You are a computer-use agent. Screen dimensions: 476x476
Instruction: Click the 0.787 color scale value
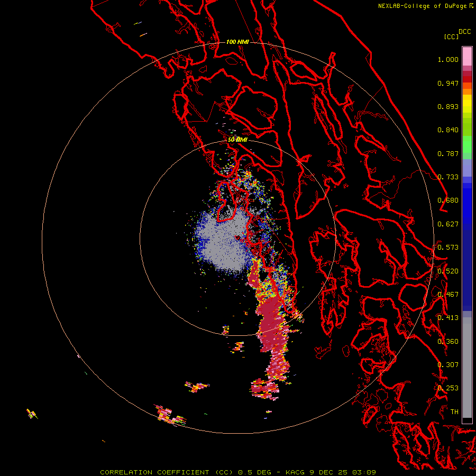click(448, 153)
